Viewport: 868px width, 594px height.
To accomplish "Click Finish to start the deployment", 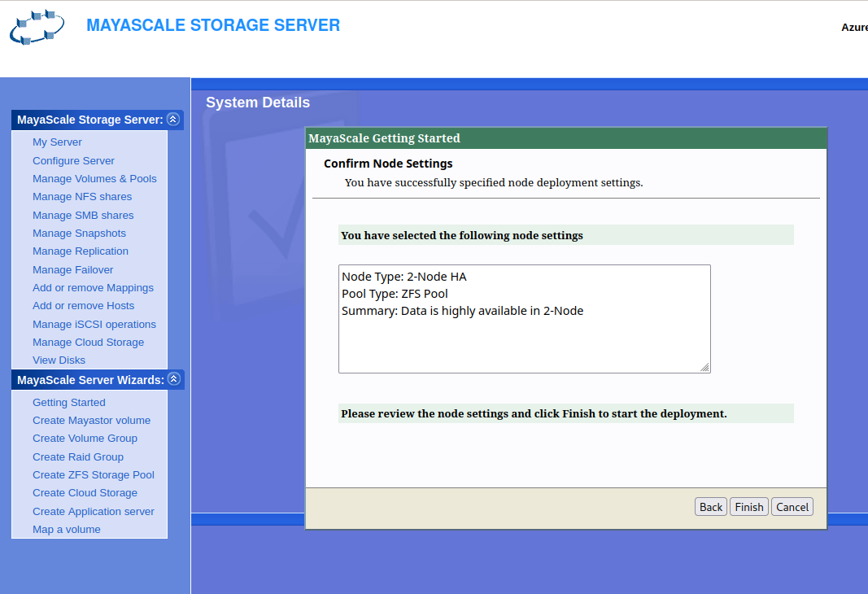I will 748,507.
